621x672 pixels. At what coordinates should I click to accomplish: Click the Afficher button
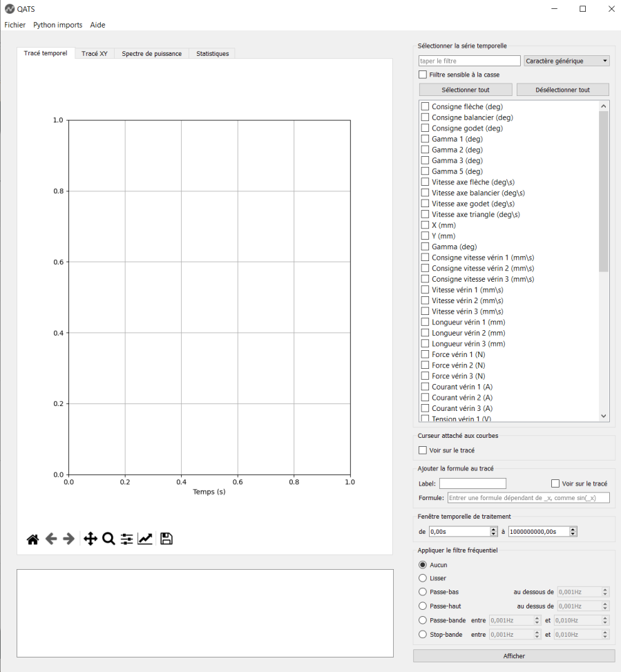click(514, 655)
